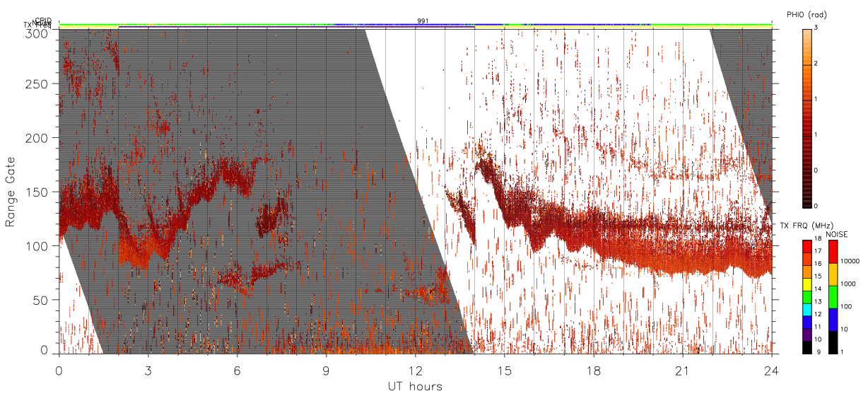Click the '991' label above the plot
Screen dimensions: 868x401
click(x=423, y=21)
